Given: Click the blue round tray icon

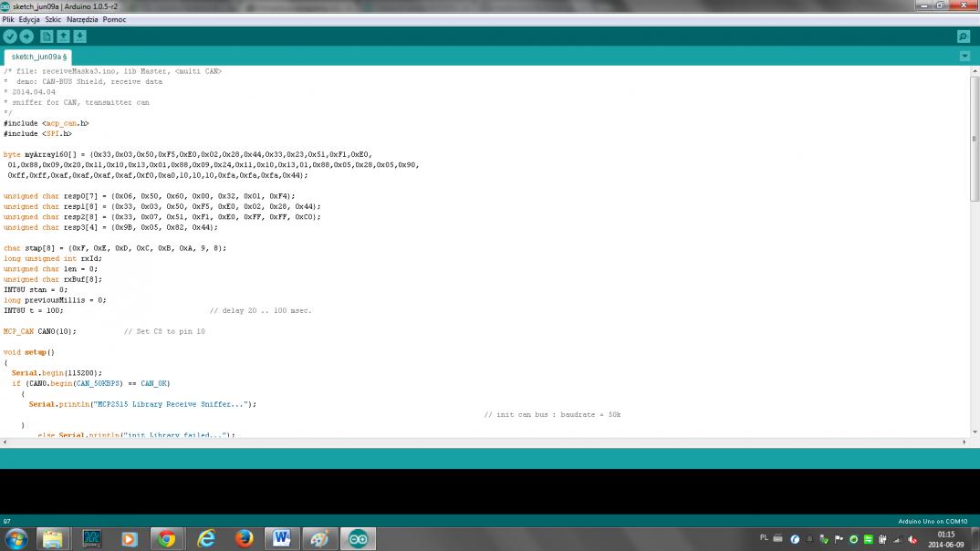Looking at the screenshot, I should click(x=795, y=539).
